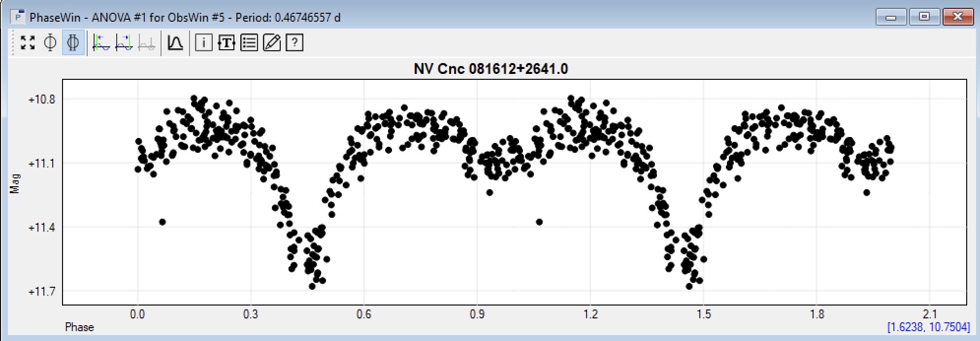Open the info 'i' button

point(203,43)
